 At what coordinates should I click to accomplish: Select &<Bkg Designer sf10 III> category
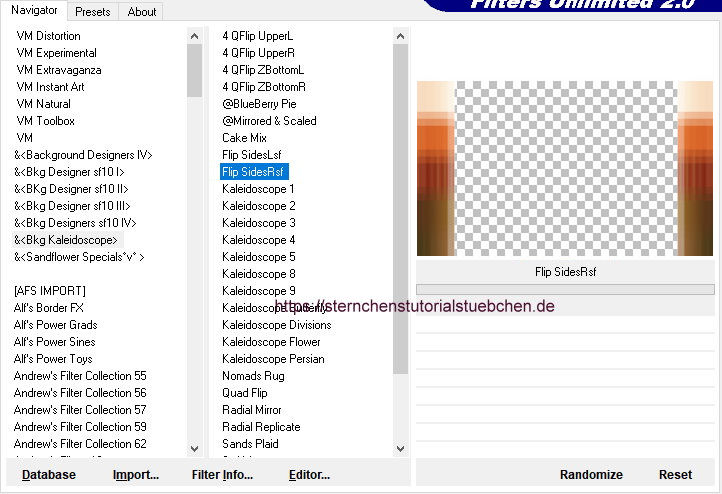(x=72, y=206)
